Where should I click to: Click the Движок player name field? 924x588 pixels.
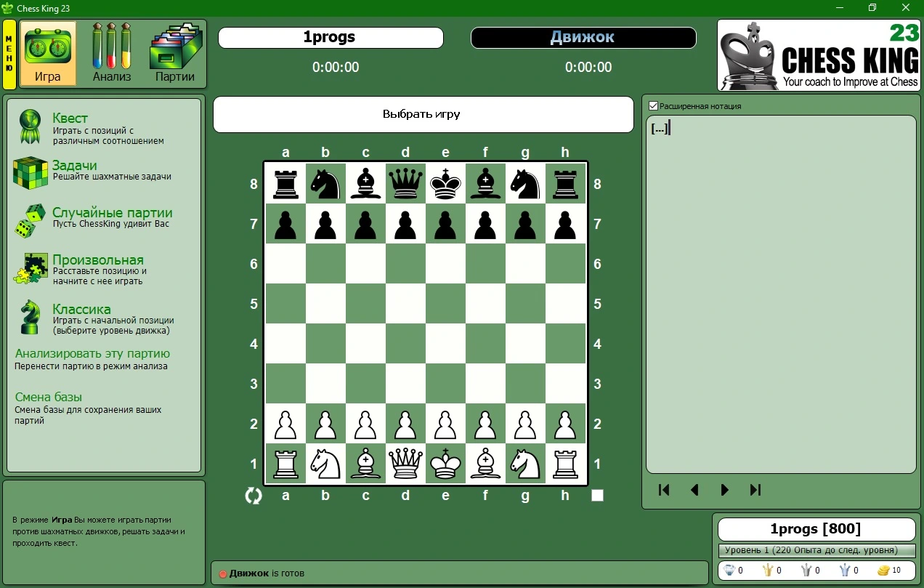pyautogui.click(x=583, y=38)
